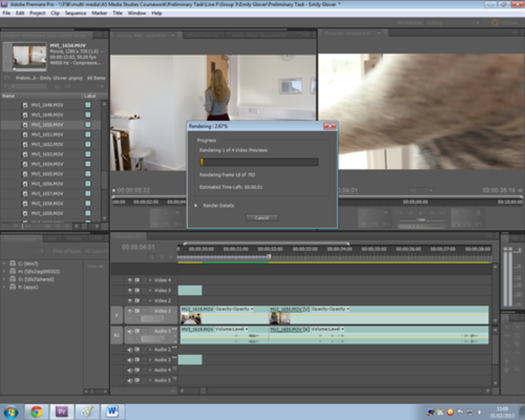The width and height of the screenshot is (525, 420).
Task: Step forward one frame in Program monitor
Action: [x=432, y=213]
